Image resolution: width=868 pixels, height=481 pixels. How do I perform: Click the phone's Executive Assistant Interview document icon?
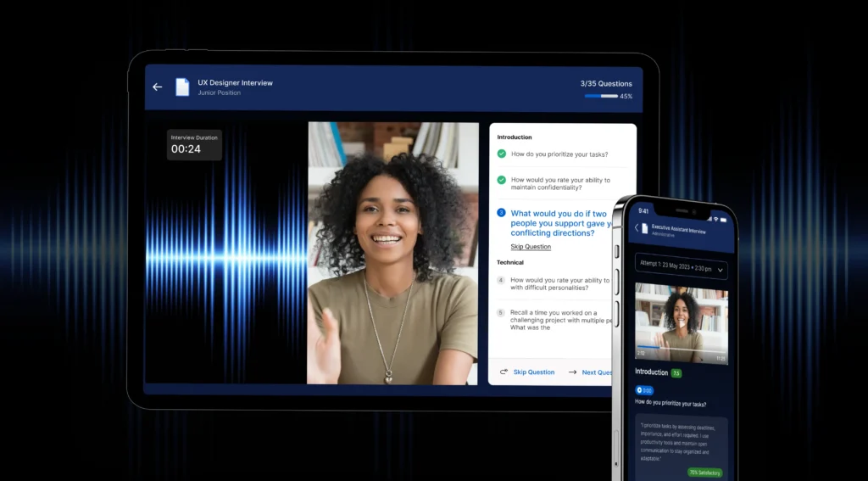coord(644,228)
